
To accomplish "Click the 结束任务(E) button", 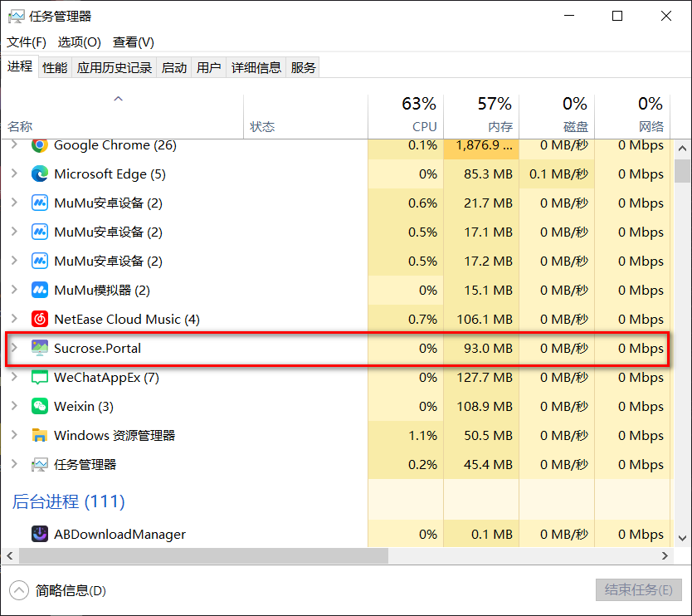I will coord(639,590).
